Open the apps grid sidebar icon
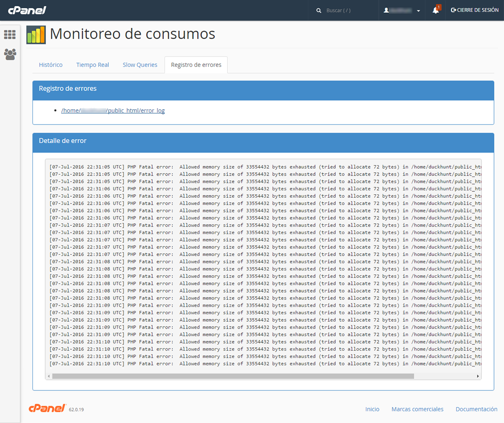 click(10, 34)
